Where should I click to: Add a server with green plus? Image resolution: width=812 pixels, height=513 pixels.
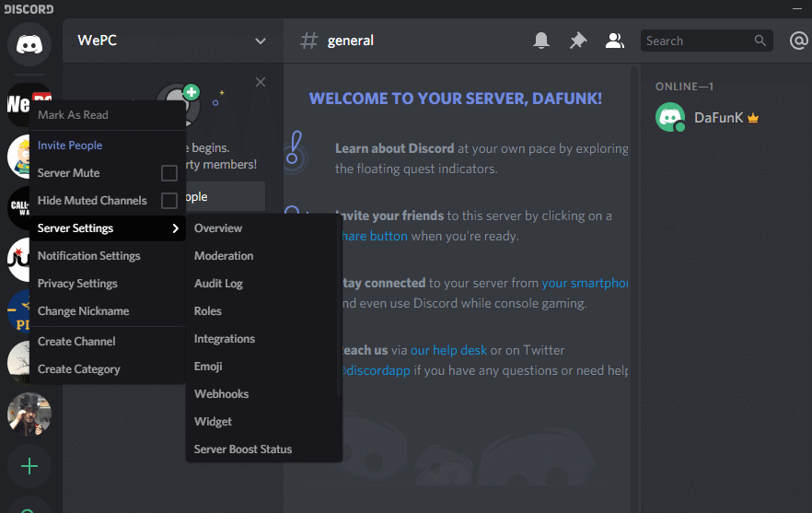click(29, 466)
